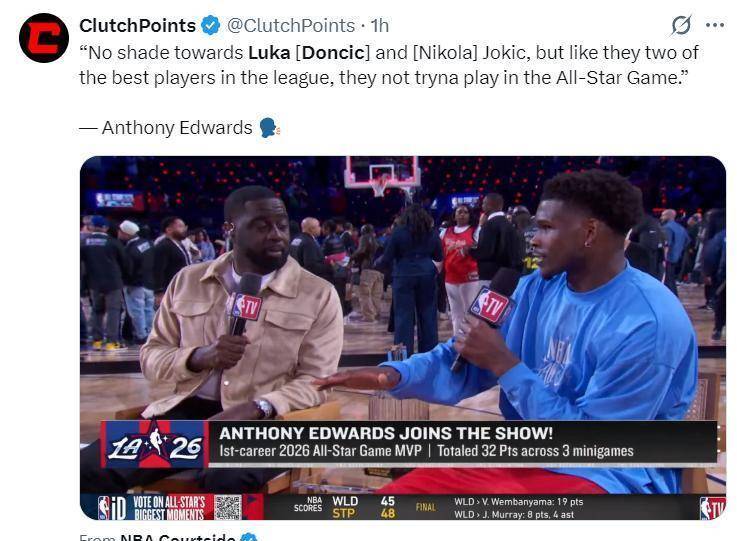
Task: Click the speaking head emoji after Anthony Edwards
Action: tap(270, 128)
